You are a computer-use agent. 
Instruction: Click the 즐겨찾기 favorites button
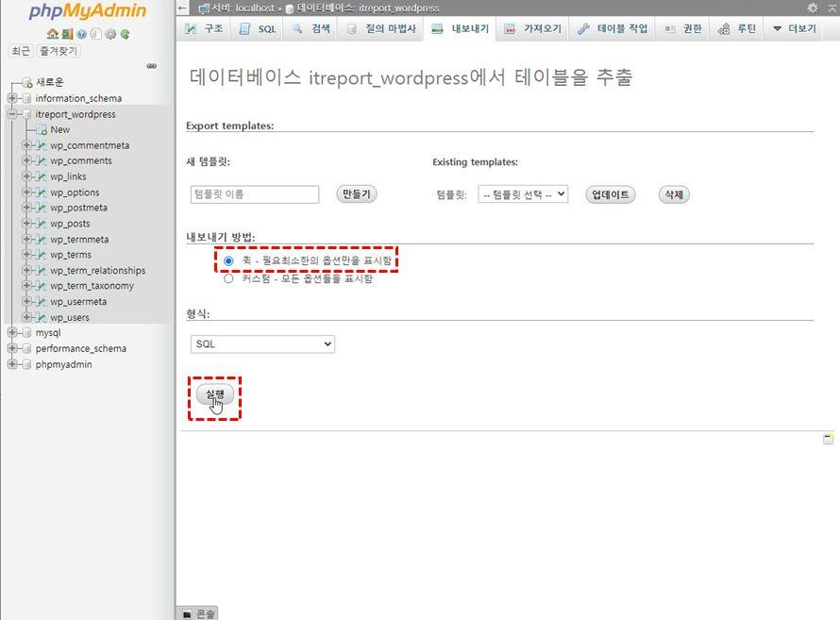point(59,51)
